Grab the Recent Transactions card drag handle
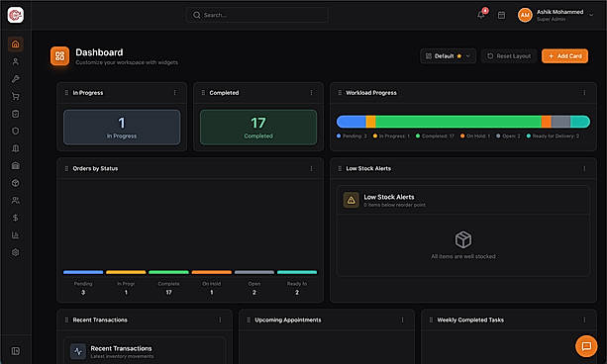This screenshot has height=364, width=607. pos(66,319)
